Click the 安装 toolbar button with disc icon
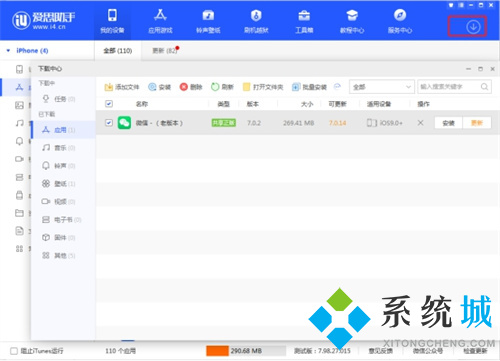The height and width of the screenshot is (361, 500). coord(159,87)
